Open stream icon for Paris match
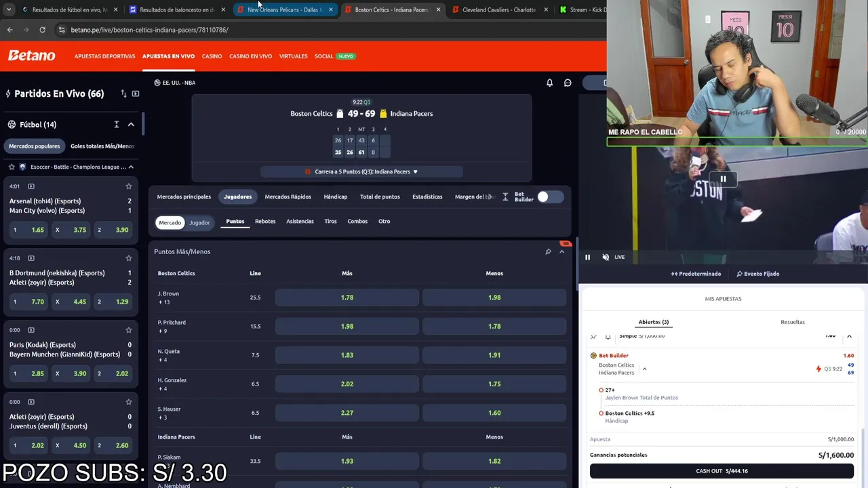 31,330
